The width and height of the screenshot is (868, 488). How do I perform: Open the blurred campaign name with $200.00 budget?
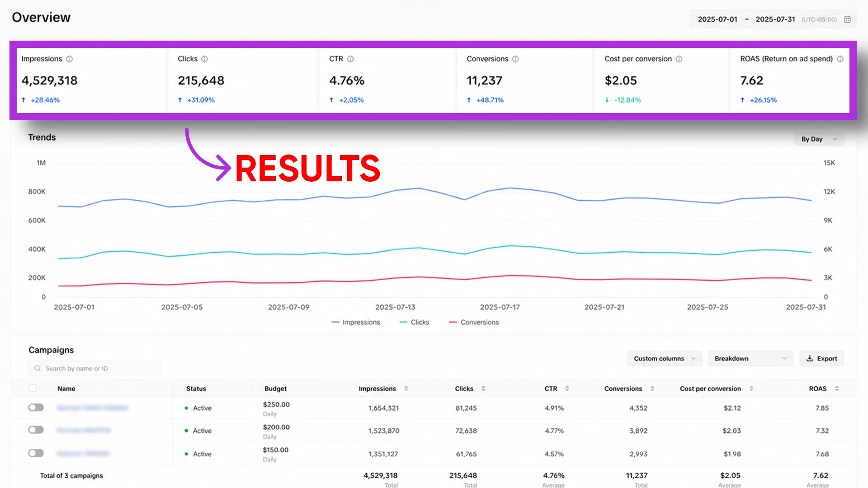coord(84,430)
